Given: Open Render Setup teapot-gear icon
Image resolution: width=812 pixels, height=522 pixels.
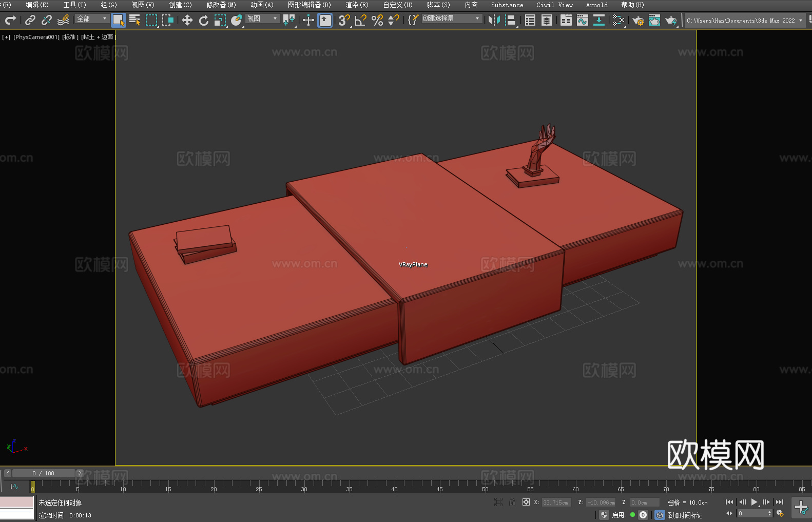Looking at the screenshot, I should [638, 20].
